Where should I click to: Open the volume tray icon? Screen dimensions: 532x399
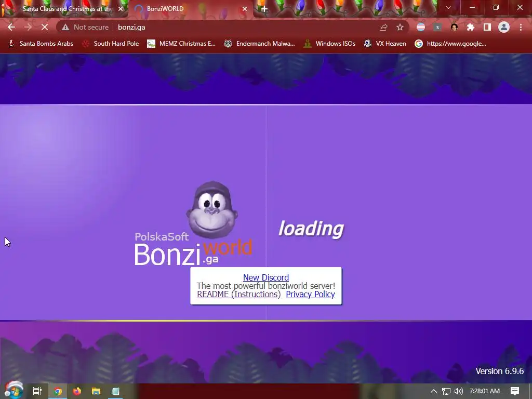pyautogui.click(x=458, y=391)
